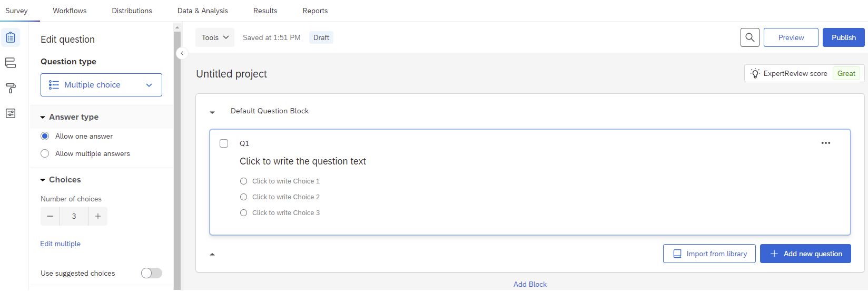Switch to the Workflows tab
Screen dimensions: 868x291
click(x=70, y=11)
